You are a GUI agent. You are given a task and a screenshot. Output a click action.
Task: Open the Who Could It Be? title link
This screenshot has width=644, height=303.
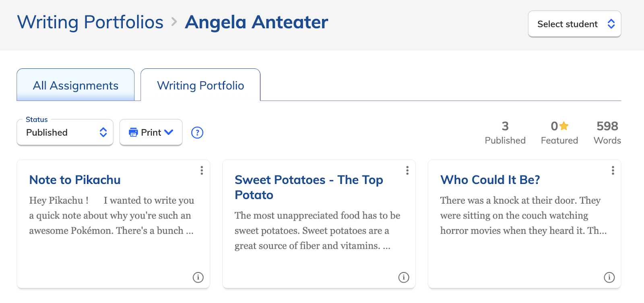click(489, 180)
